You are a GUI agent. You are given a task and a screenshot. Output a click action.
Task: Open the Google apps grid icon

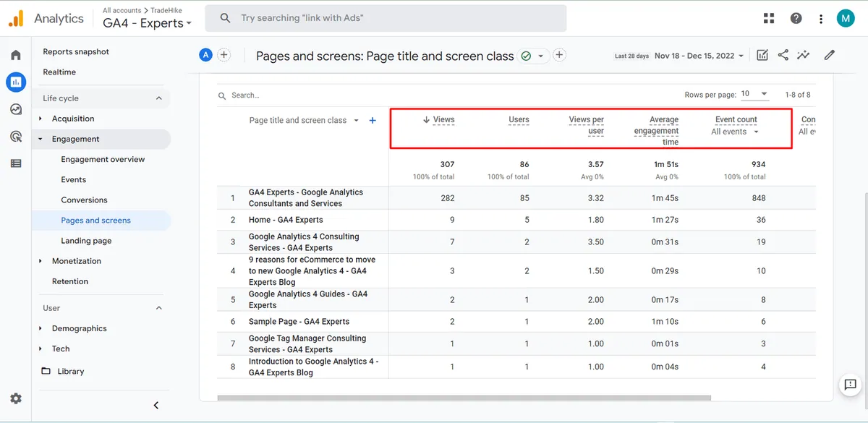[768, 19]
